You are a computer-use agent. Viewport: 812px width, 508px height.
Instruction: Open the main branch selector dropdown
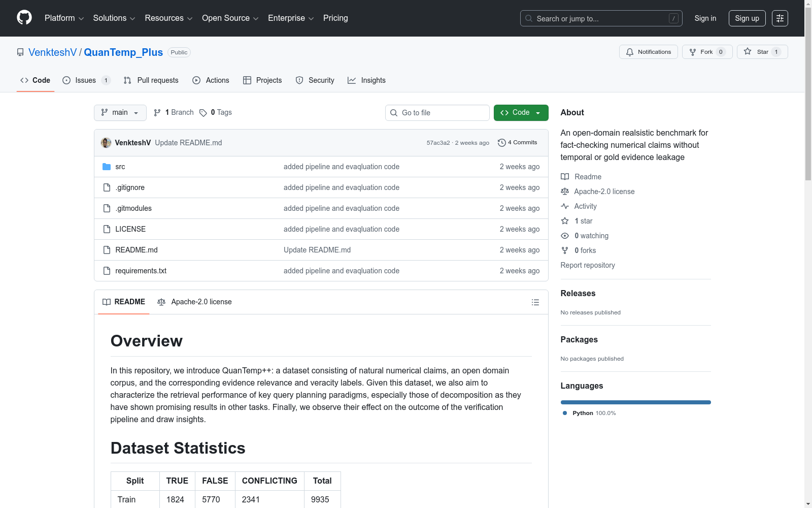[x=120, y=113]
